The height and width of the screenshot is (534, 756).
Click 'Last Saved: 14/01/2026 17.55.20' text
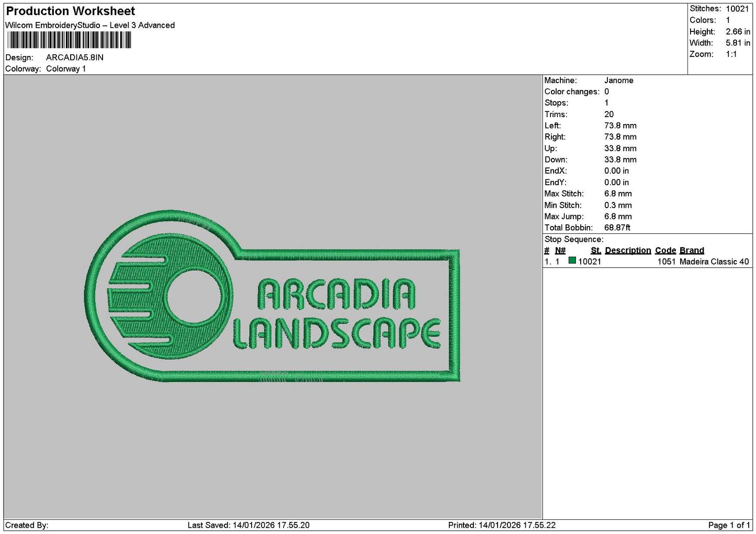click(249, 525)
